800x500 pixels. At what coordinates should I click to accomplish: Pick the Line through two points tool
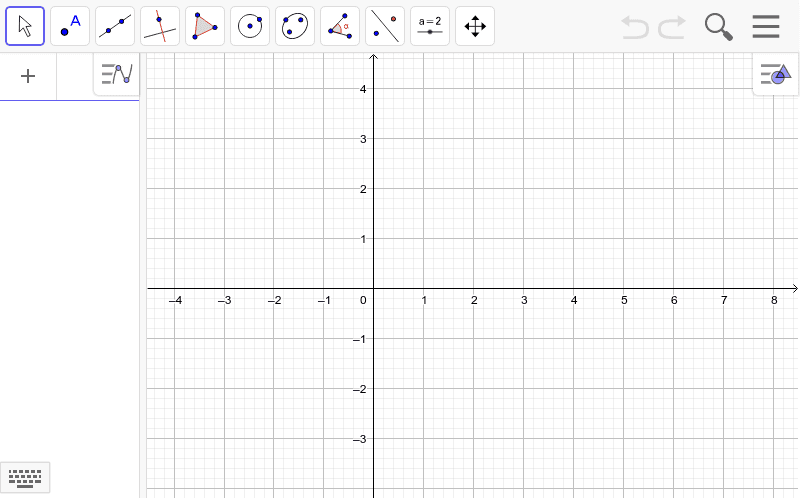point(115,26)
